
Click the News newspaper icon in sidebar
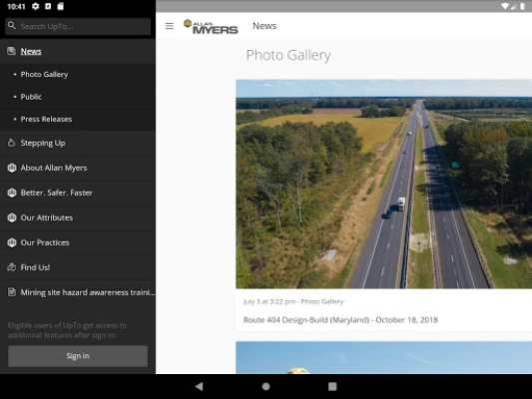pyautogui.click(x=12, y=51)
